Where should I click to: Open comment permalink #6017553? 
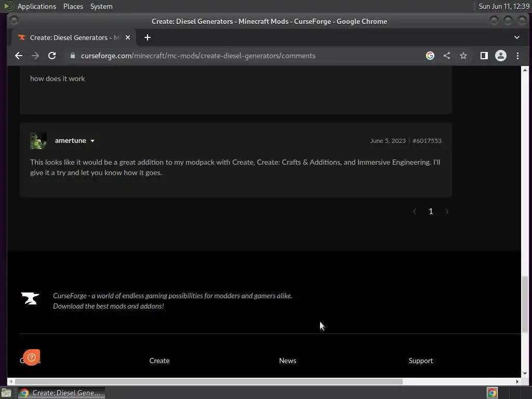click(x=427, y=141)
